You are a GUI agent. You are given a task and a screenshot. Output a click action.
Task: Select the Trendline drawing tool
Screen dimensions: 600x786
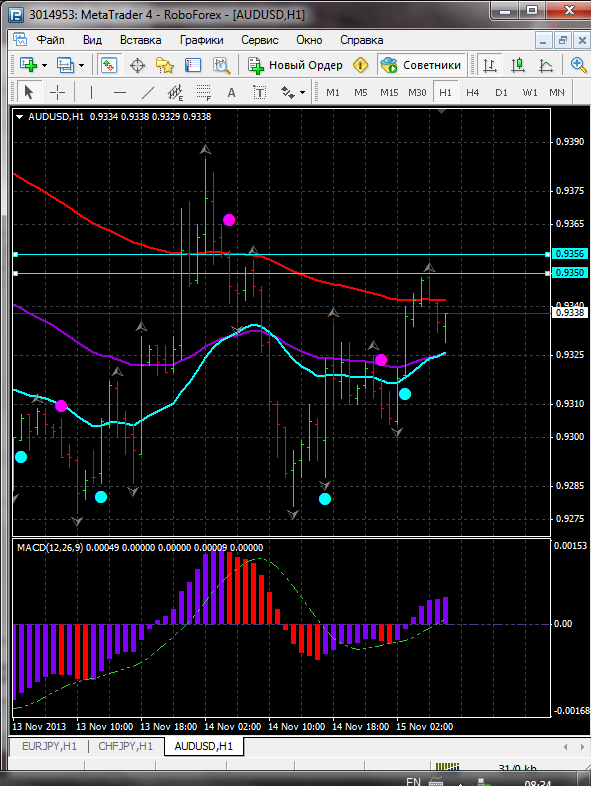tap(147, 92)
